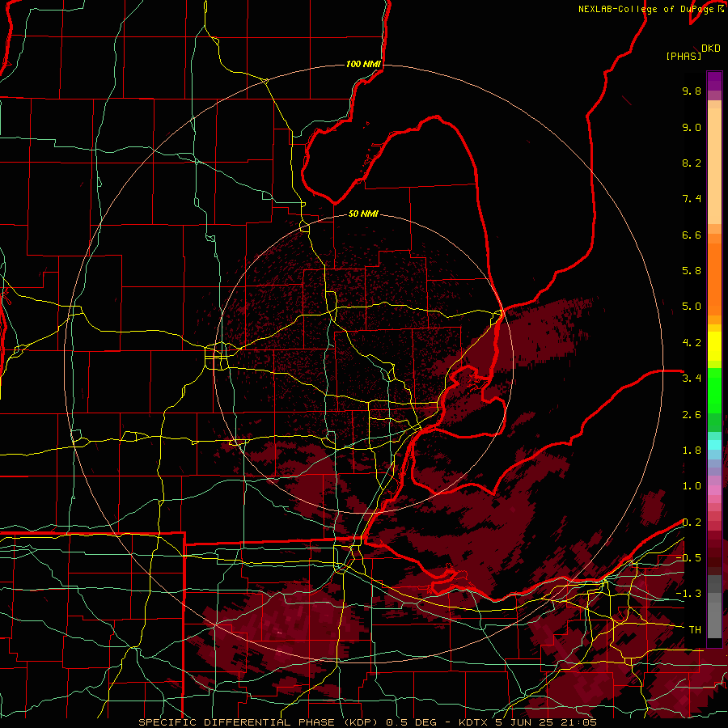Click the 100 NMI range ring label
Screen dimensions: 728x728
point(363,64)
